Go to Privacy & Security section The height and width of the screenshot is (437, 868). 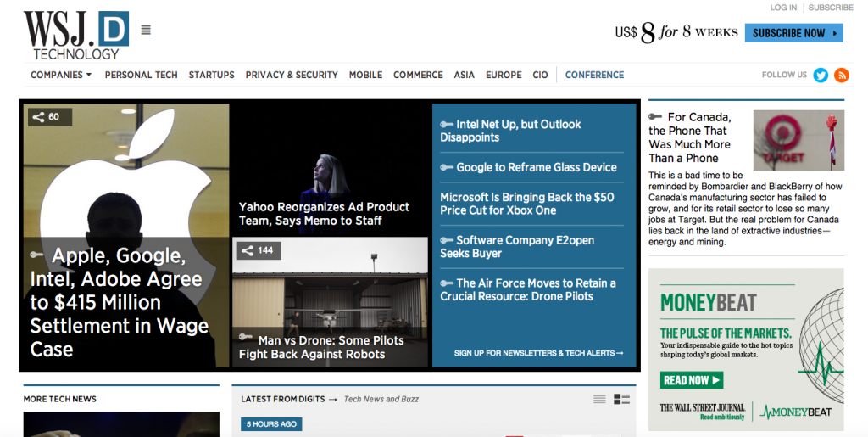coord(292,75)
